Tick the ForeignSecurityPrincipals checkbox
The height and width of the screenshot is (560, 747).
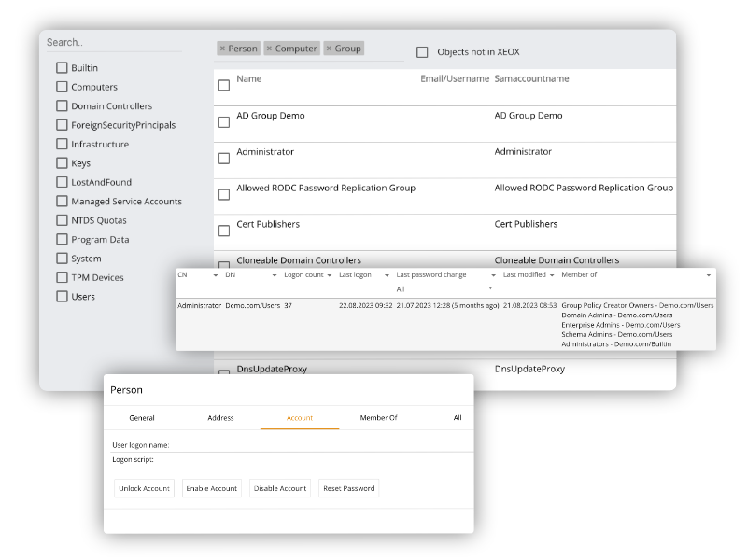(62, 125)
